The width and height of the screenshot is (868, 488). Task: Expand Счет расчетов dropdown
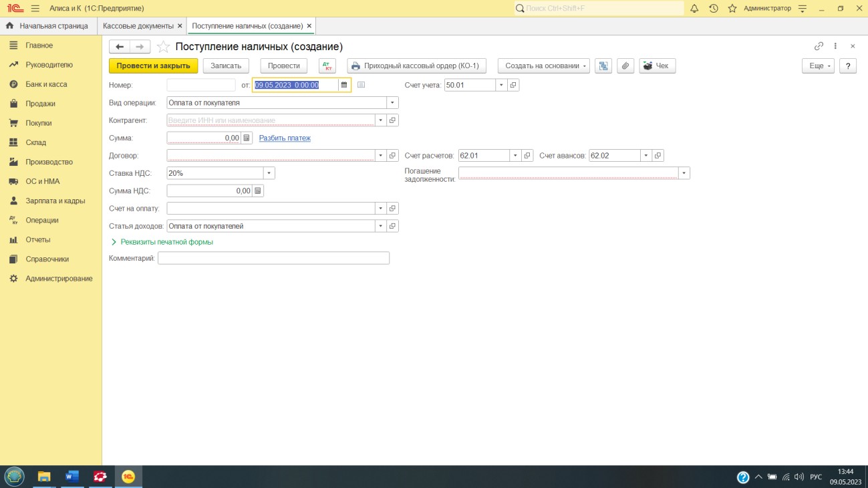click(515, 155)
